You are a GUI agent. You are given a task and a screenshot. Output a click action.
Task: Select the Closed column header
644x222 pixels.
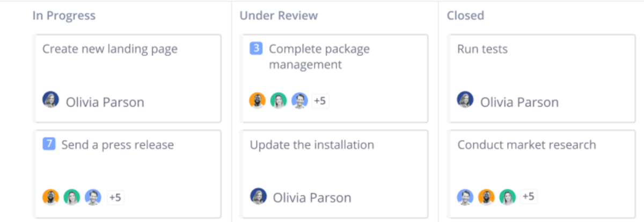coord(465,16)
